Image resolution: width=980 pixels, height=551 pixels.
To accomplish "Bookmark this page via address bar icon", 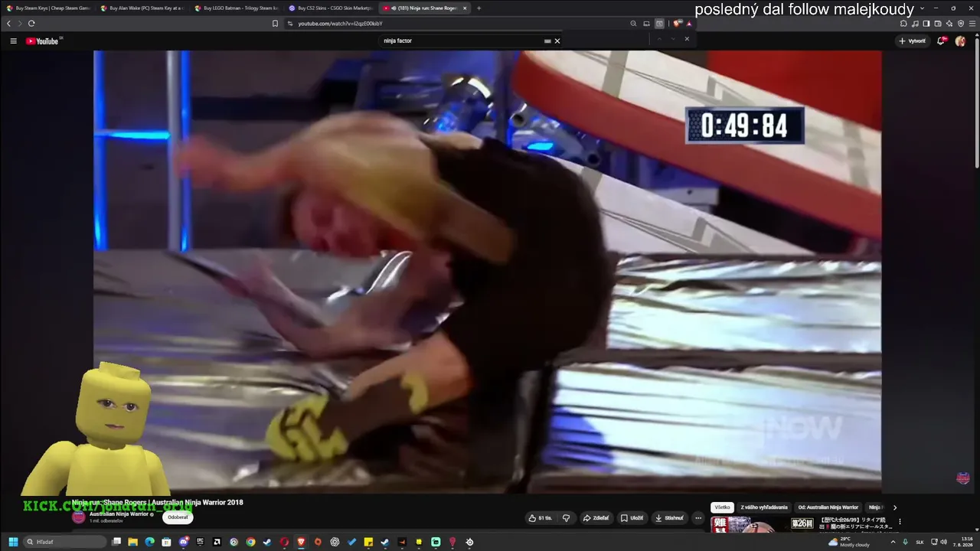I will 276,24.
